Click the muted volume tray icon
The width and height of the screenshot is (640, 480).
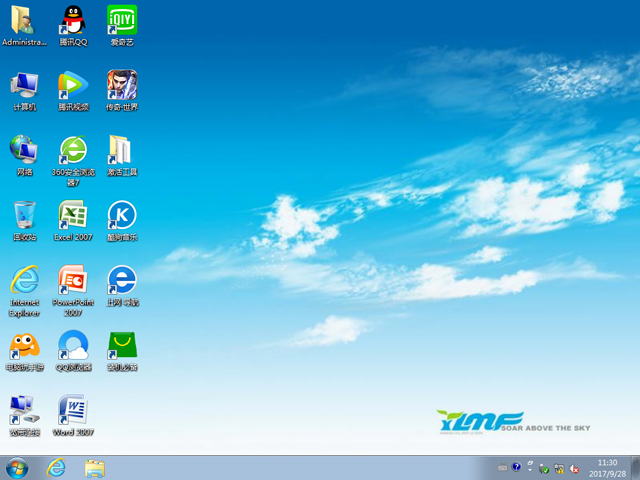point(575,468)
